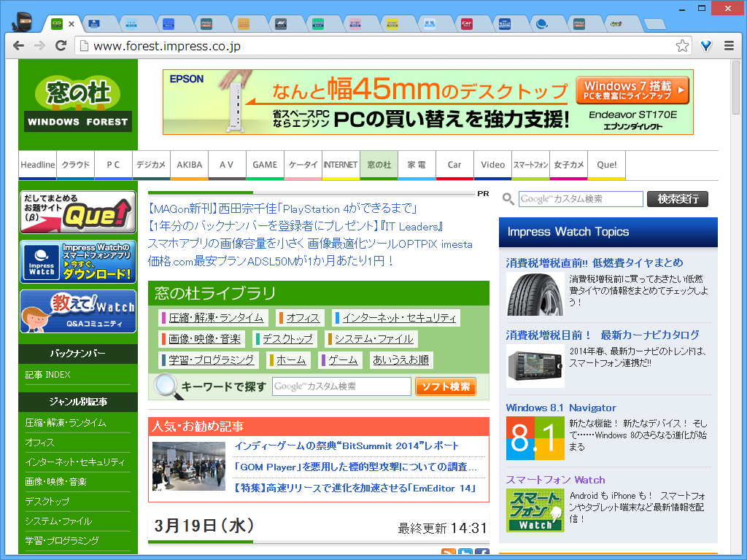Open the Car section tab
Image resolution: width=747 pixels, height=560 pixels.
454,165
